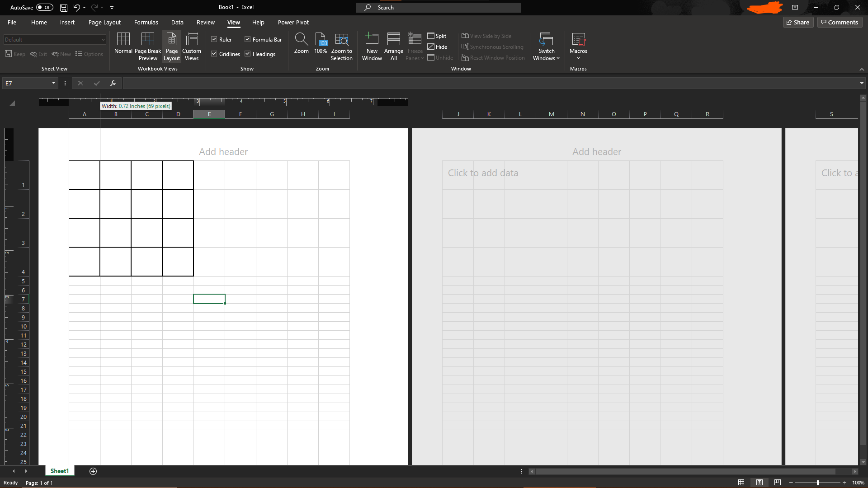Open the Comments pane button

[840, 22]
